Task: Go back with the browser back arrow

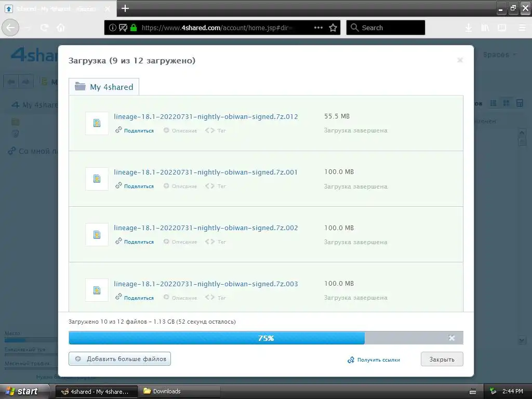Action: pos(10,28)
